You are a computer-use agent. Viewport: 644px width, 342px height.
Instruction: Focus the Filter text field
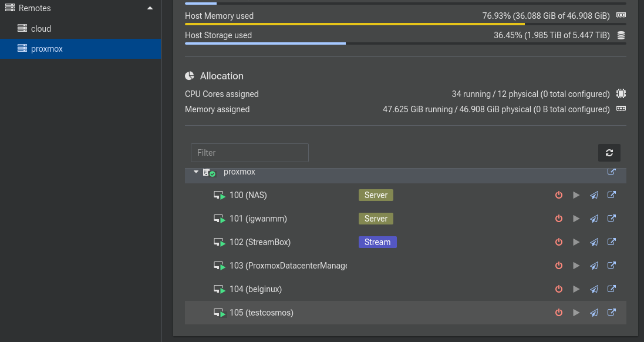[x=249, y=153]
